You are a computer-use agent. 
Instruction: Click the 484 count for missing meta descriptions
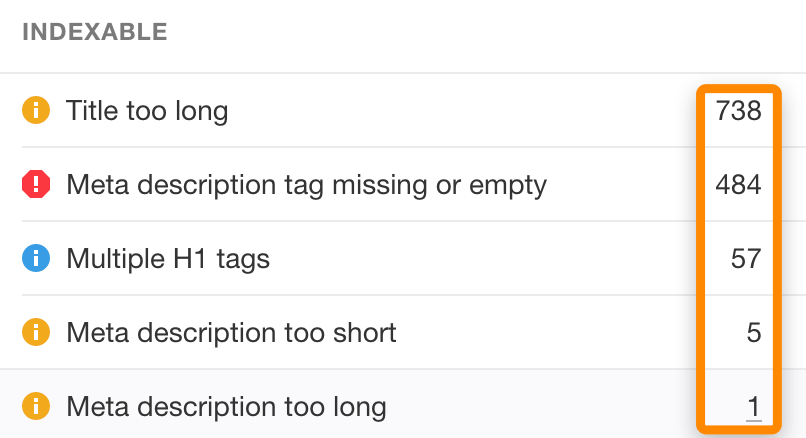739,185
